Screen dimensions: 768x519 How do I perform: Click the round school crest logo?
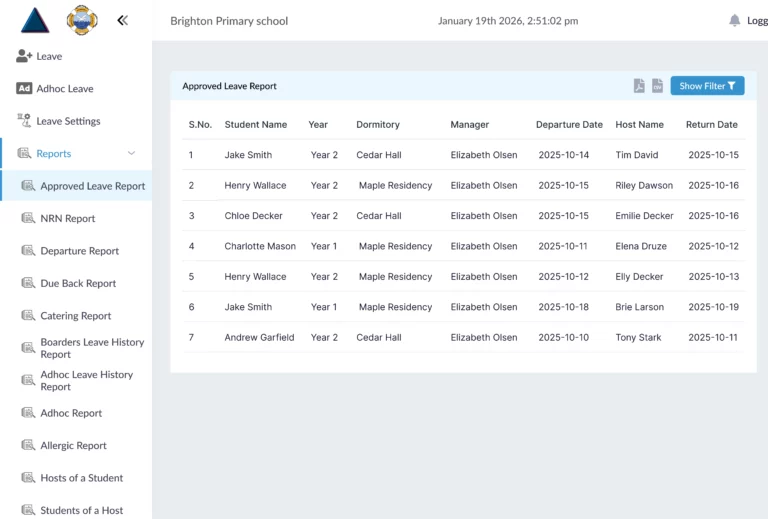click(81, 20)
